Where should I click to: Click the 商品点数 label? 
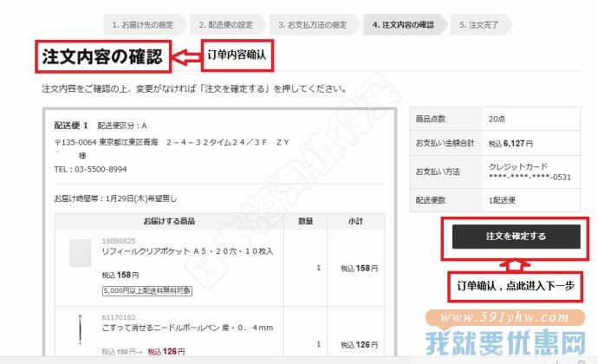tap(431, 119)
